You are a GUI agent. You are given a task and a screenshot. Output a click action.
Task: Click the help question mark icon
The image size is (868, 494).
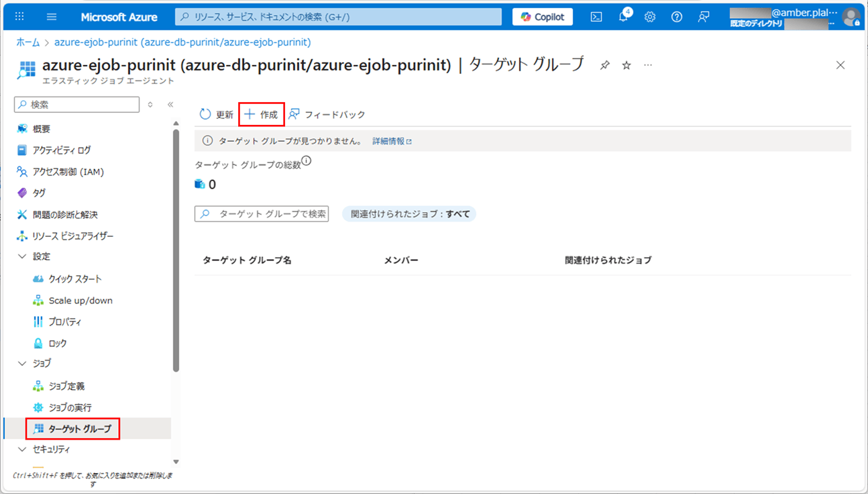[x=677, y=17]
